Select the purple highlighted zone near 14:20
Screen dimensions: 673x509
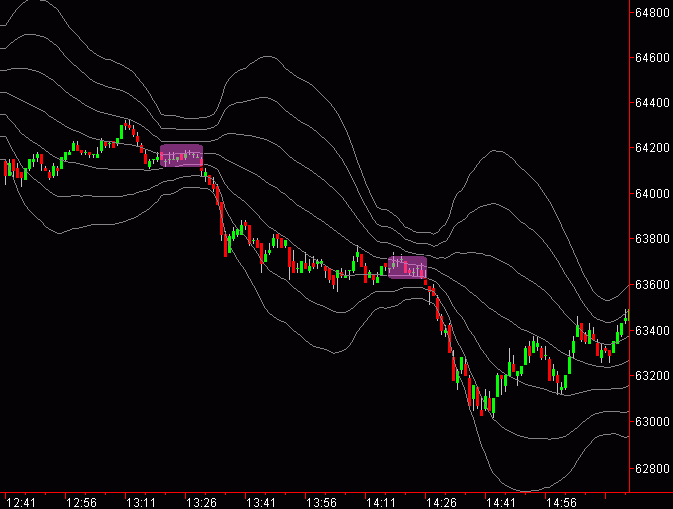[x=407, y=267]
